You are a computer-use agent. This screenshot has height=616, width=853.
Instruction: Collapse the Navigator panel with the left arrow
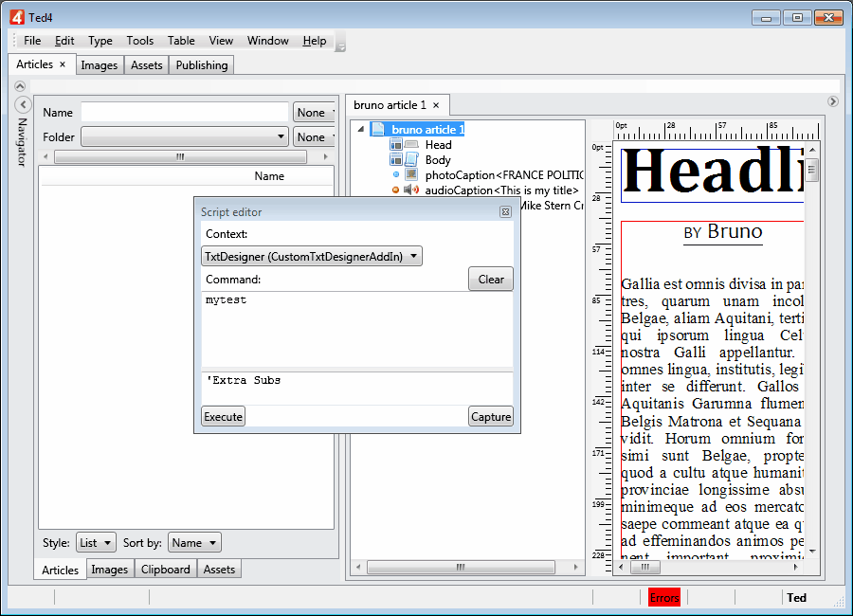24,104
